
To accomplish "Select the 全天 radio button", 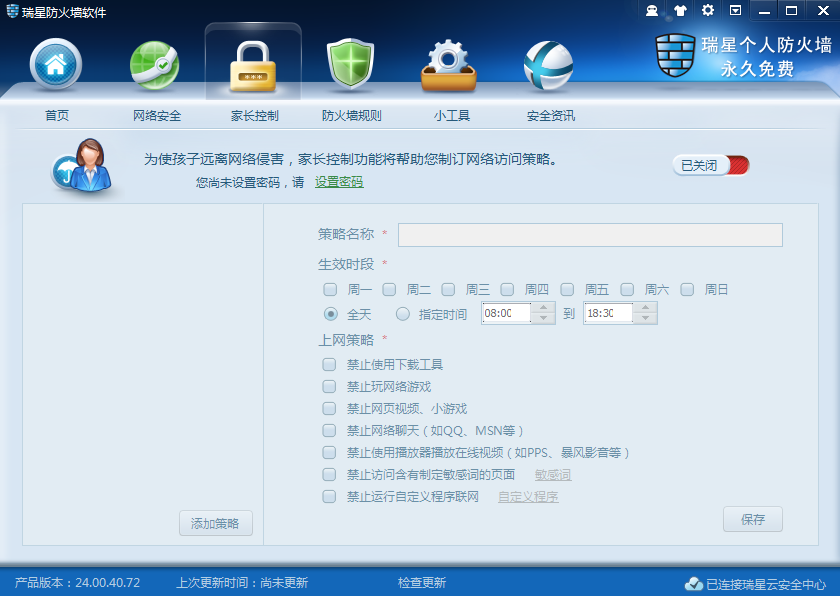I will (x=331, y=314).
